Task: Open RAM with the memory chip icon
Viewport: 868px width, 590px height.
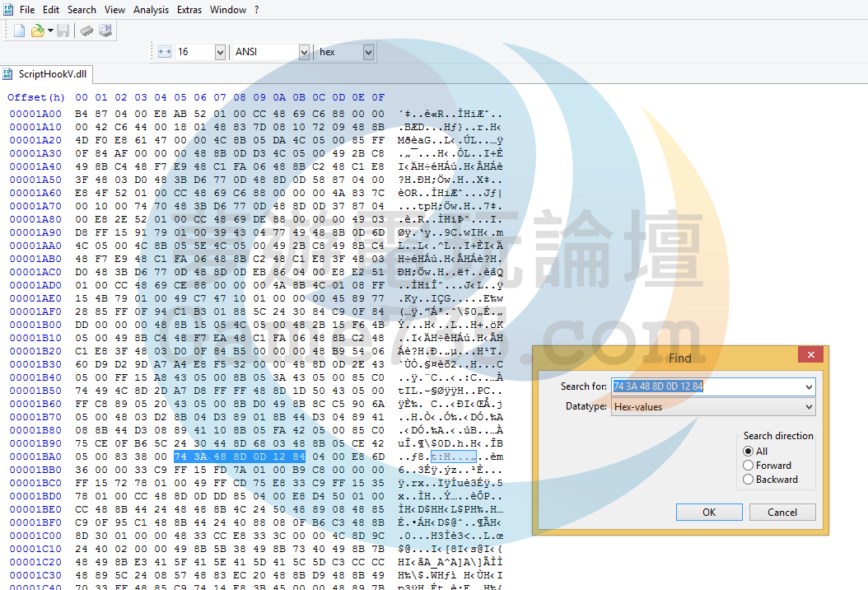Action: tap(86, 30)
